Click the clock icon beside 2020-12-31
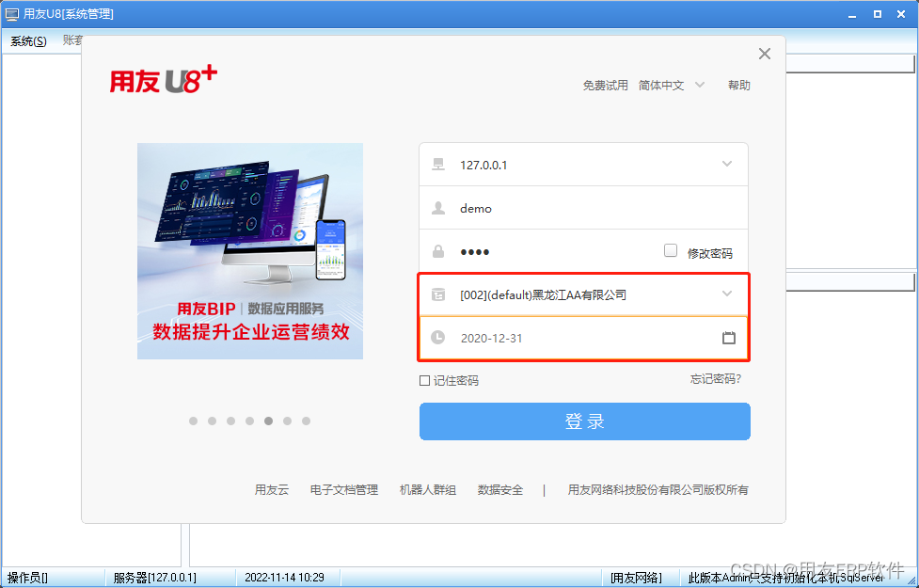The width and height of the screenshot is (919, 588). 437,337
